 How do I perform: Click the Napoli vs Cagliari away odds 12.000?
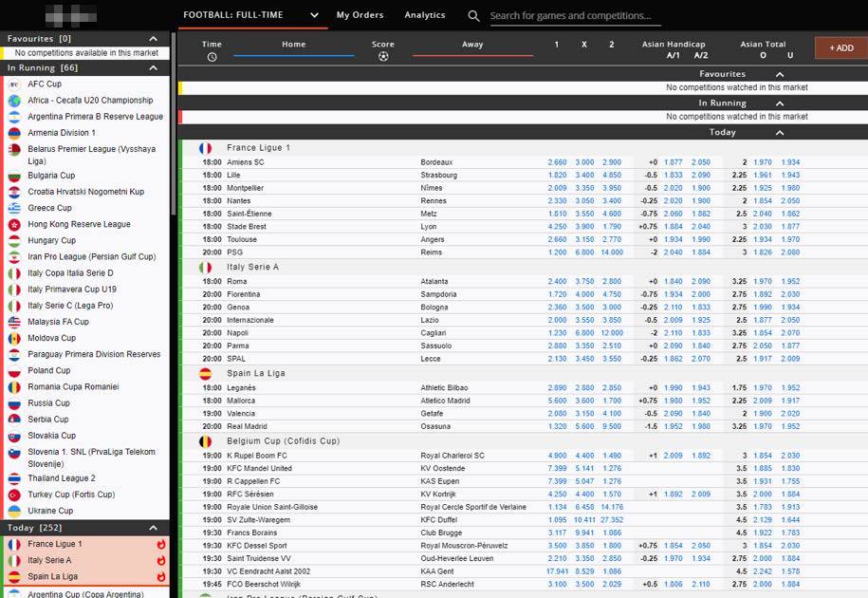tap(612, 333)
